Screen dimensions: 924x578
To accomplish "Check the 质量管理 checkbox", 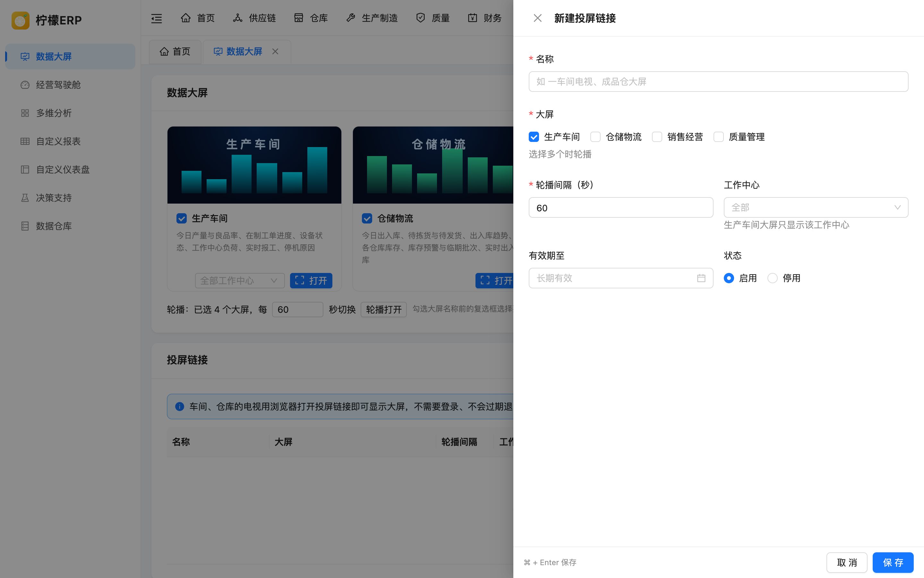I will pyautogui.click(x=718, y=137).
